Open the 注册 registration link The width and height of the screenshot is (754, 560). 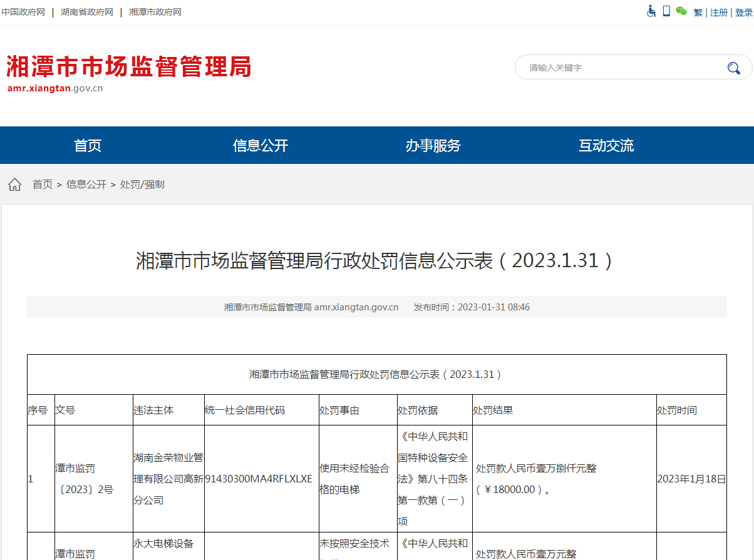pos(718,12)
